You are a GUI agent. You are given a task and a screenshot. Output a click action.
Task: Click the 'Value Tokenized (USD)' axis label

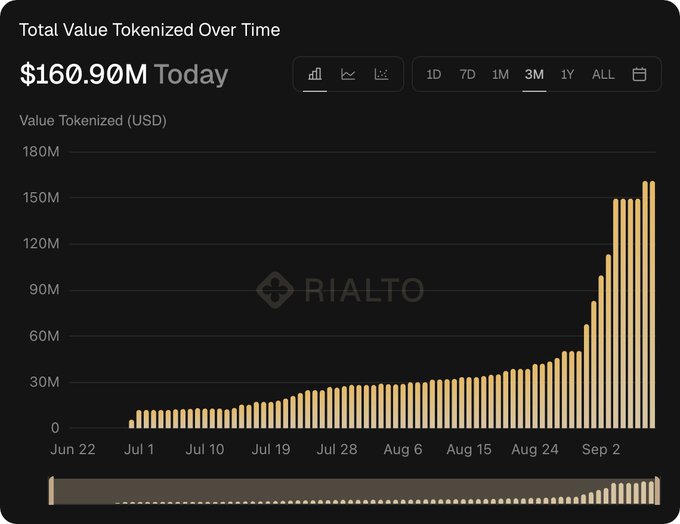93,121
